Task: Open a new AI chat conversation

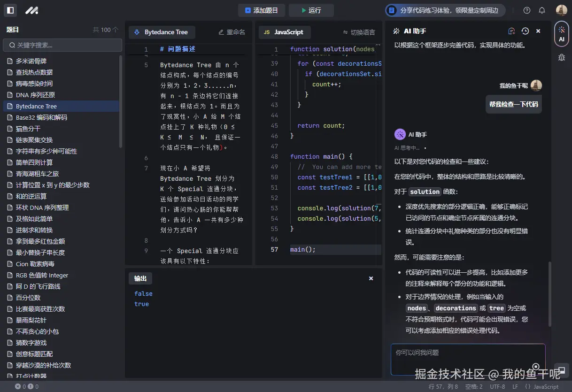Action: [511, 31]
